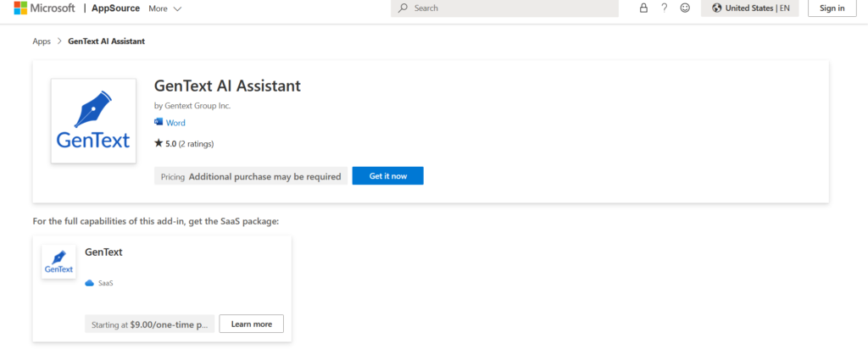Click the SaaS cloud icon
This screenshot has height=360, width=868.
pyautogui.click(x=90, y=283)
